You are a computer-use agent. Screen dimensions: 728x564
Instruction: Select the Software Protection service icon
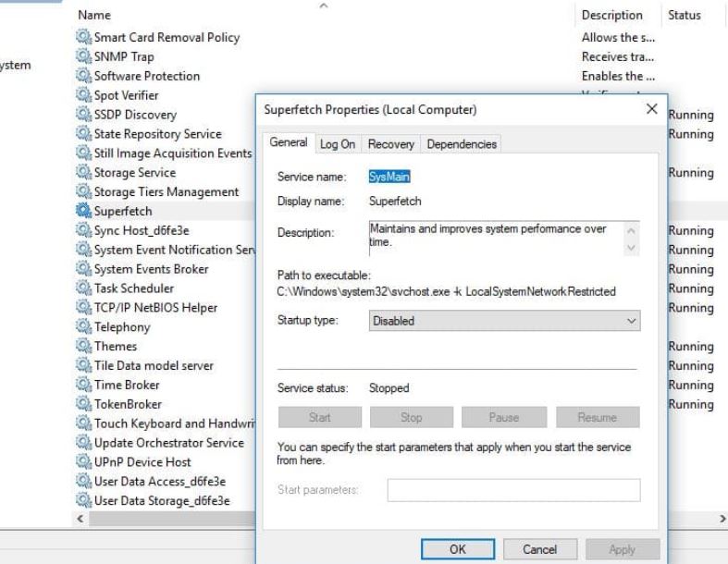tap(85, 77)
